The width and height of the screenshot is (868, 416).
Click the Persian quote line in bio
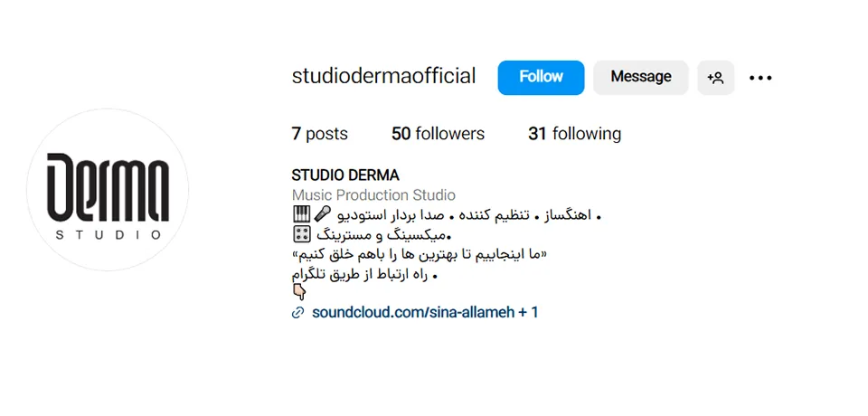[x=419, y=255]
